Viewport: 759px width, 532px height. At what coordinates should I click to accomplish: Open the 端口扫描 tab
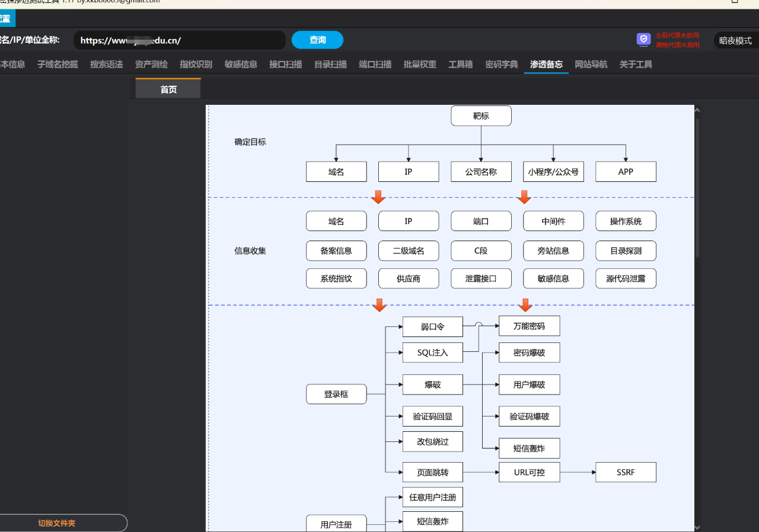tap(375, 64)
